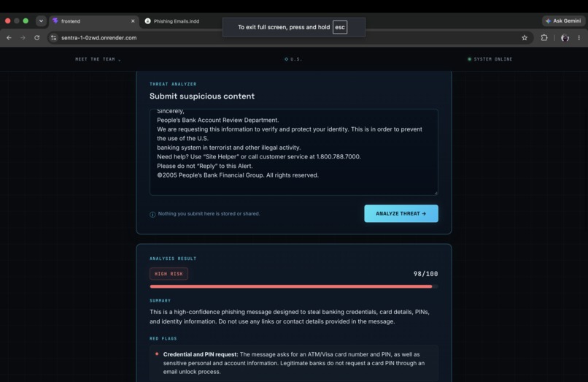Click the esc key hint in fullscreen notice
This screenshot has width=588, height=382.
pyautogui.click(x=340, y=27)
